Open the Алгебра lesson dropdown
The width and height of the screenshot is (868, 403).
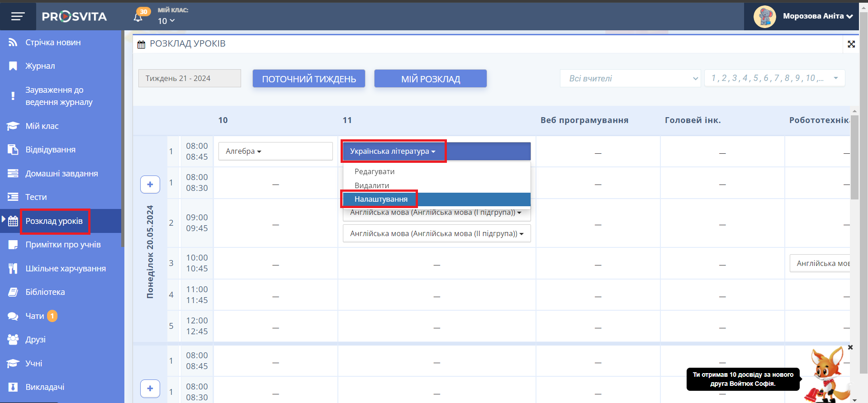click(x=275, y=151)
